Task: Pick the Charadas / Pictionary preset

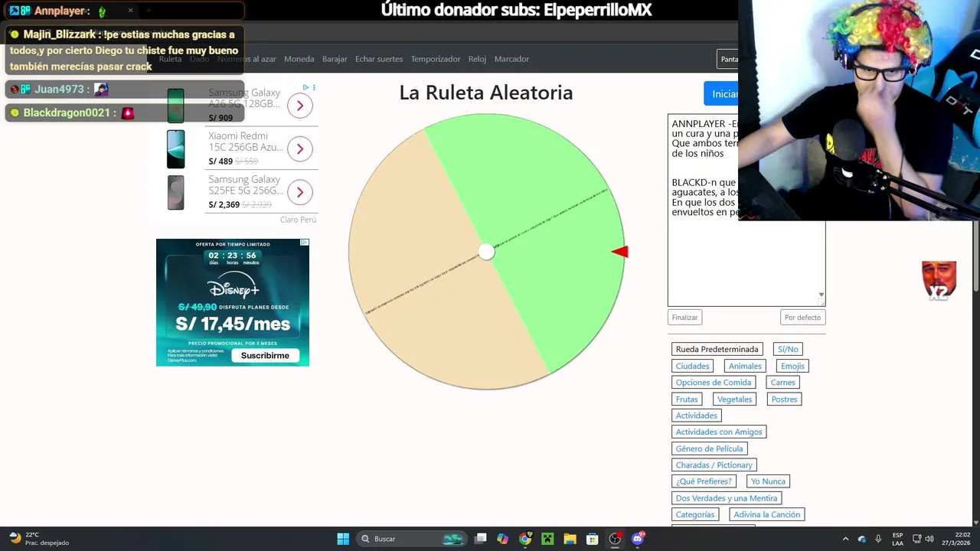Action: tap(714, 465)
